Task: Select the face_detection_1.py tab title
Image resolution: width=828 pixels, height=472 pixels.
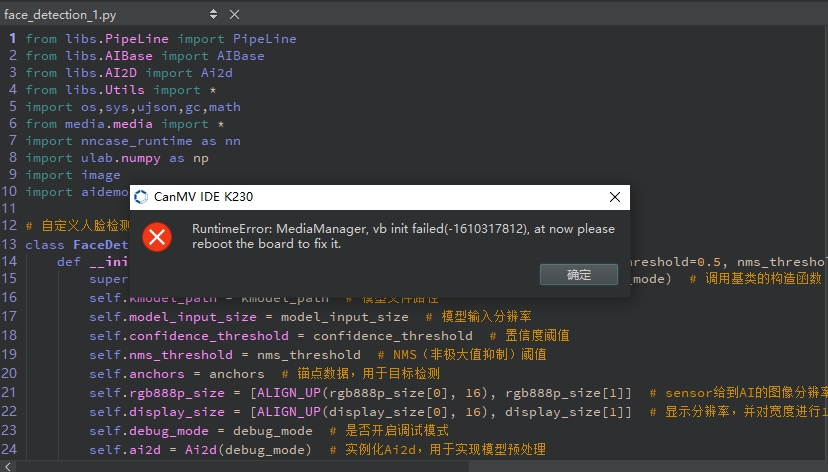Action: pyautogui.click(x=60, y=15)
